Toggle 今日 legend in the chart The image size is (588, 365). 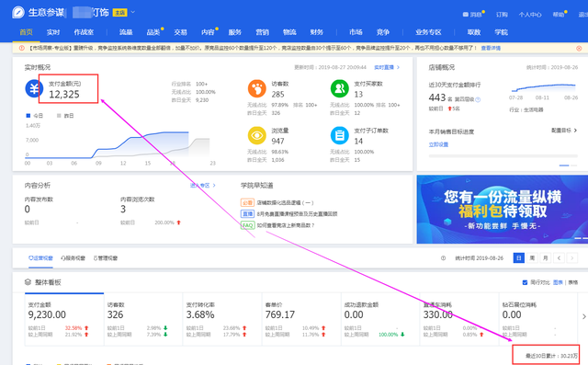[x=35, y=116]
